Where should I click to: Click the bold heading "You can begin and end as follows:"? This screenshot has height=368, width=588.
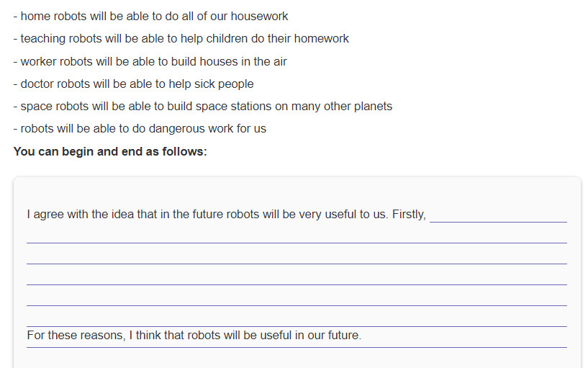(x=110, y=151)
